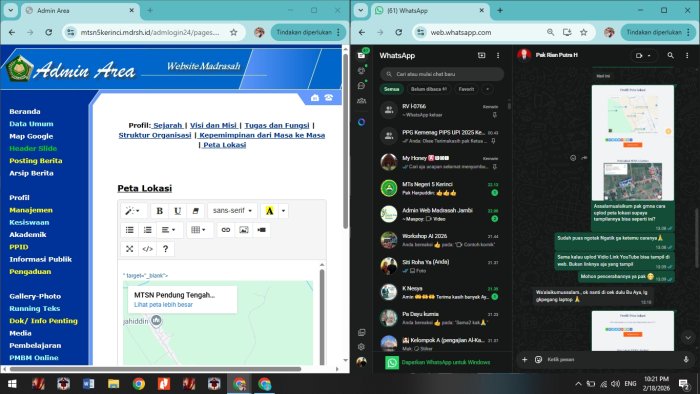
Task: Select the Semua chat filter
Action: pos(392,89)
